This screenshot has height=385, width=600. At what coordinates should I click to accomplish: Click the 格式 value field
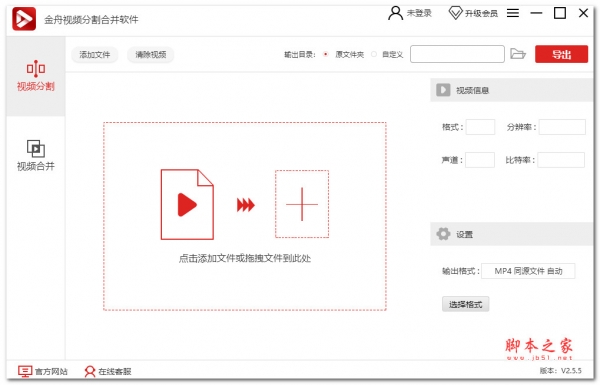480,127
